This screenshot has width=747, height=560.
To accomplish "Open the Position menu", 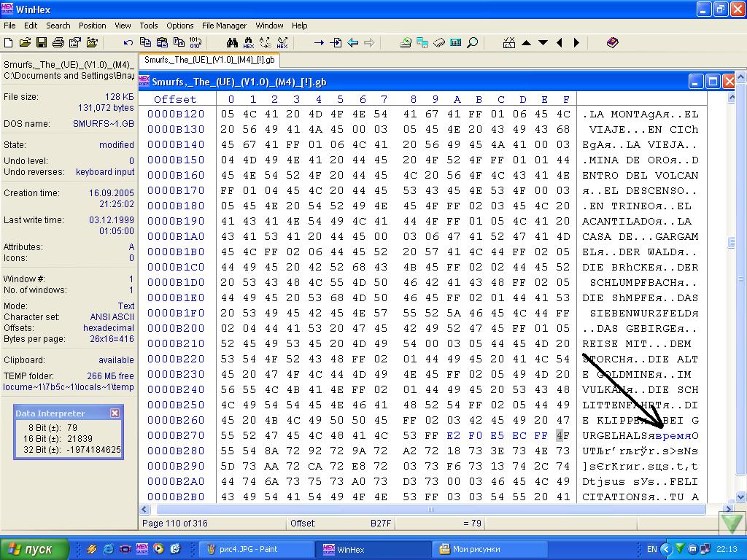I will (x=93, y=26).
